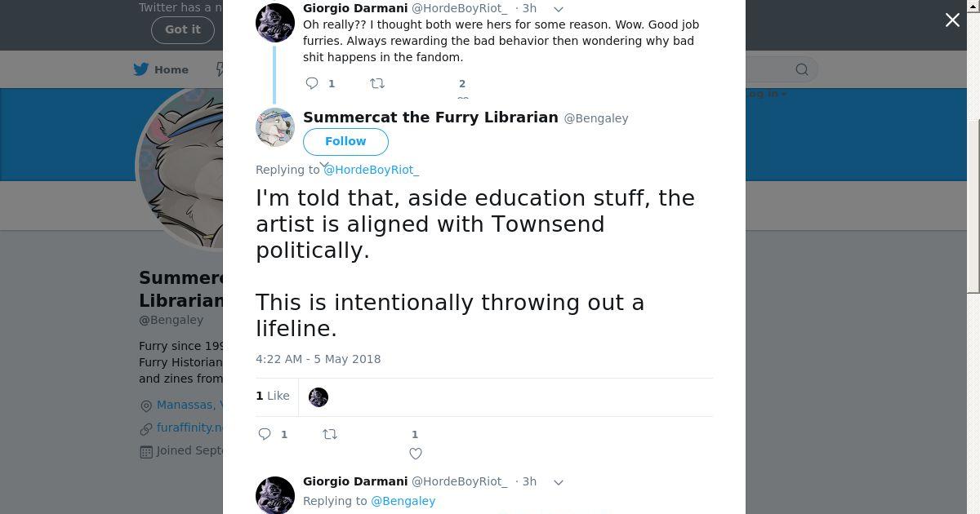980x514 pixels.
Task: Open the @Bengaley link in the bottom reply
Action: [403, 501]
